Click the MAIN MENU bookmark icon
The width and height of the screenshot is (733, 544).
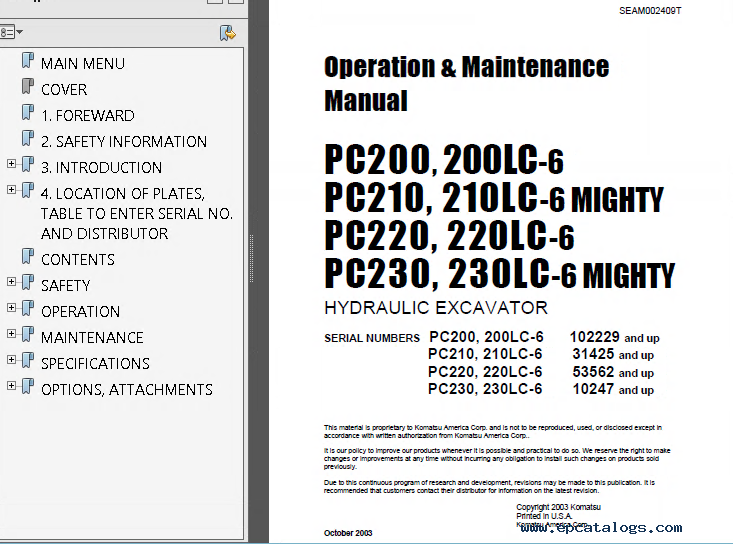click(28, 61)
